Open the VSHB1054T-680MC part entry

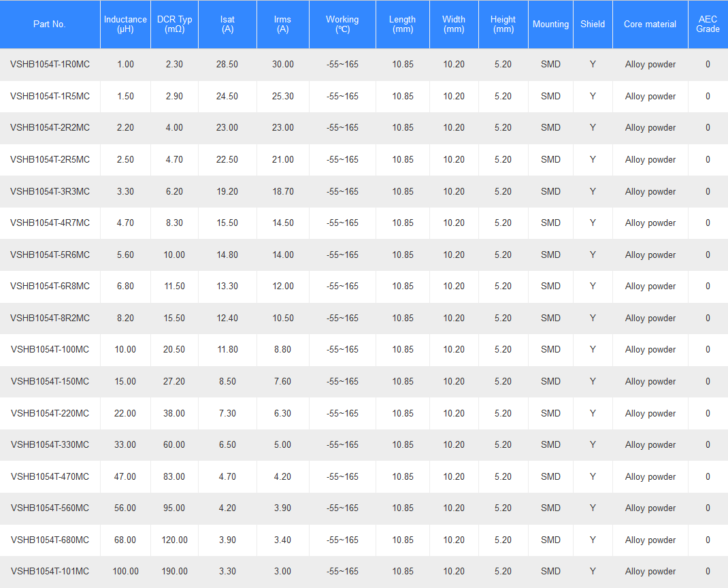coord(50,540)
